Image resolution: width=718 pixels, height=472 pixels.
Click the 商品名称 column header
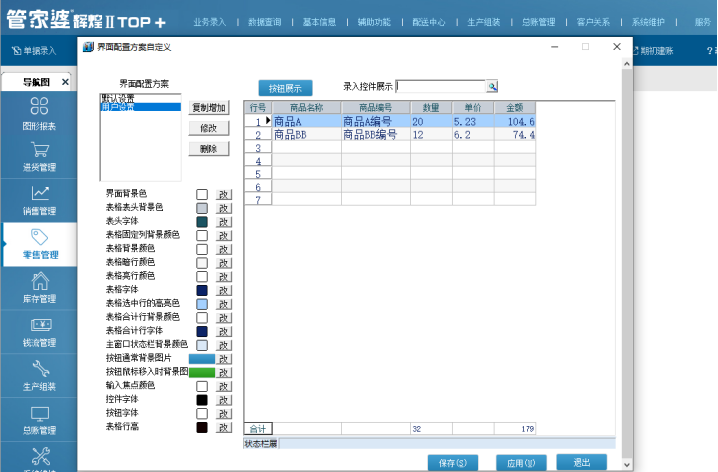[x=307, y=108]
